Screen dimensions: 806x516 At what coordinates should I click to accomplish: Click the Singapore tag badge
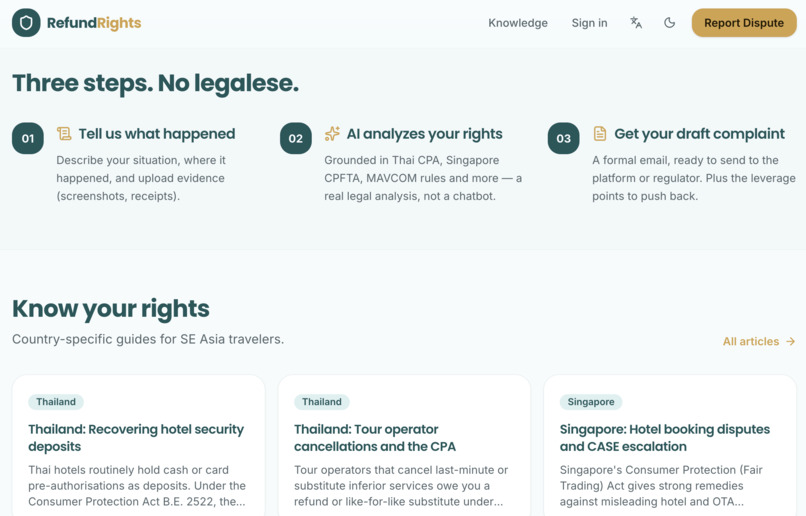pos(591,402)
